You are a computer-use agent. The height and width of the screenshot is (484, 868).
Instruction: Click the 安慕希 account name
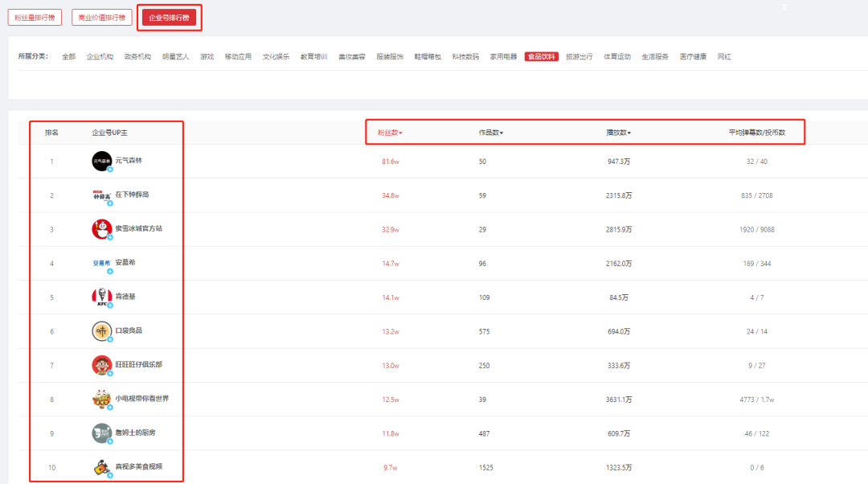coord(125,262)
